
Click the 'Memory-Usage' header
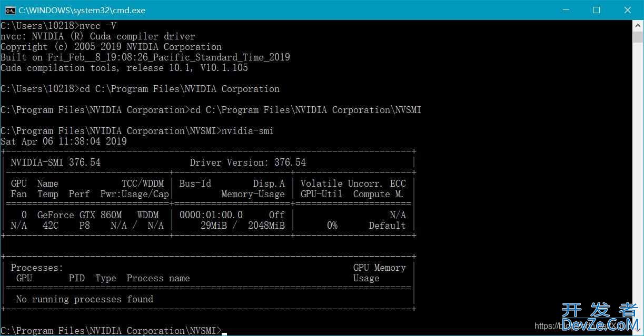point(253,194)
